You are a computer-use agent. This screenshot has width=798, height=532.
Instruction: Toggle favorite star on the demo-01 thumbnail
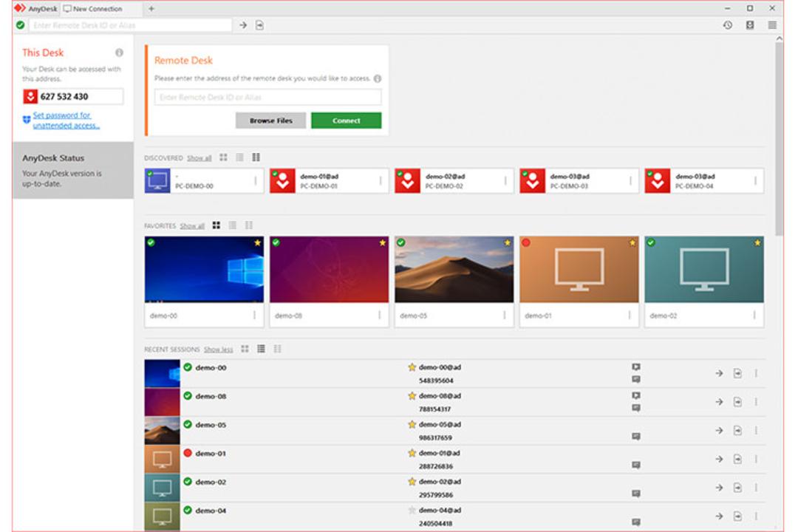tap(632, 243)
